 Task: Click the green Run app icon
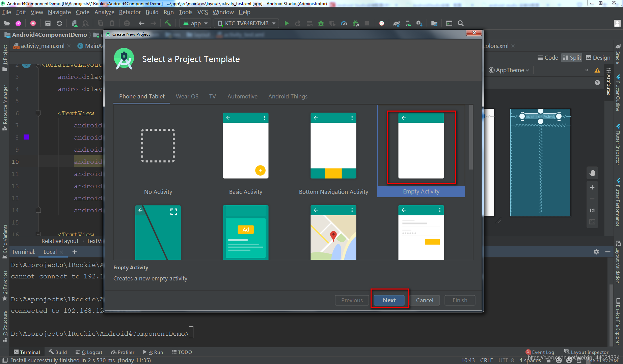(287, 23)
